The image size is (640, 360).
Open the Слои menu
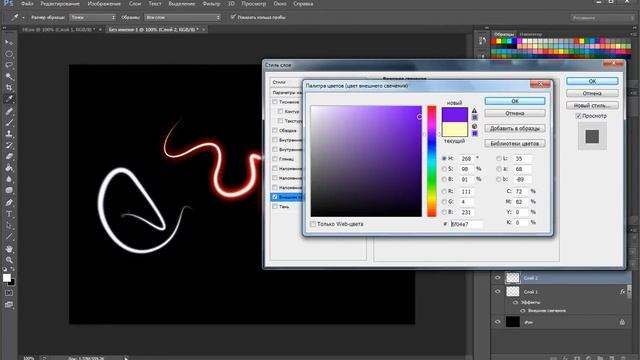coord(135,4)
